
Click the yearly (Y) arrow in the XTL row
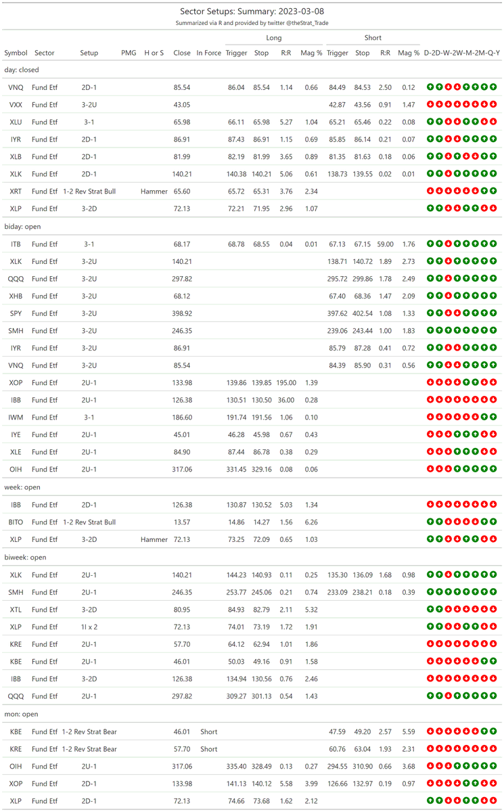(x=493, y=609)
